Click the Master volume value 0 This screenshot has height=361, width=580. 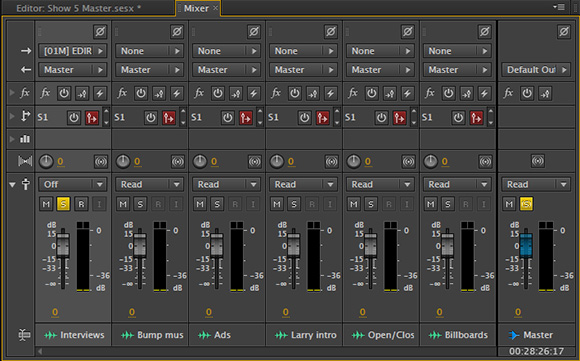pyautogui.click(x=518, y=312)
